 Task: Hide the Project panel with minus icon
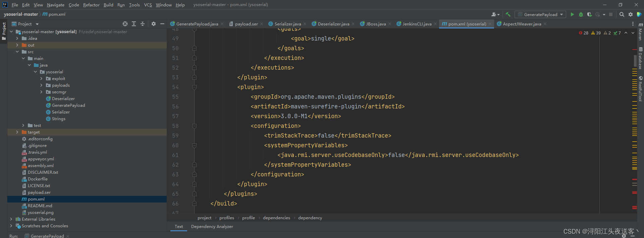click(x=162, y=24)
